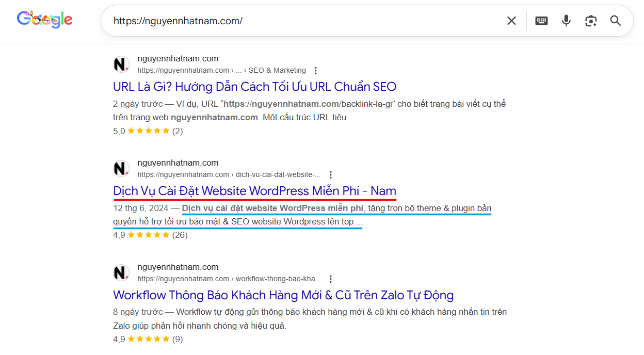
Task: Open Google Lens image search
Action: (591, 21)
